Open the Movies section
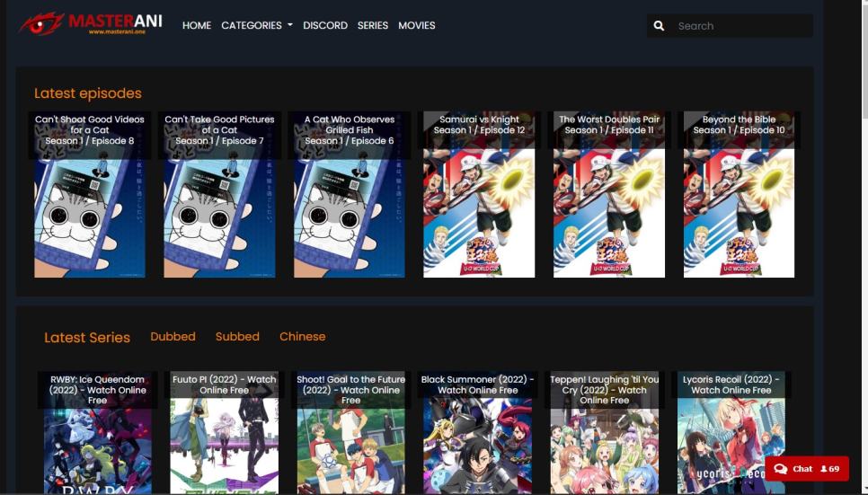Viewport: 868px width, 495px height. click(416, 25)
